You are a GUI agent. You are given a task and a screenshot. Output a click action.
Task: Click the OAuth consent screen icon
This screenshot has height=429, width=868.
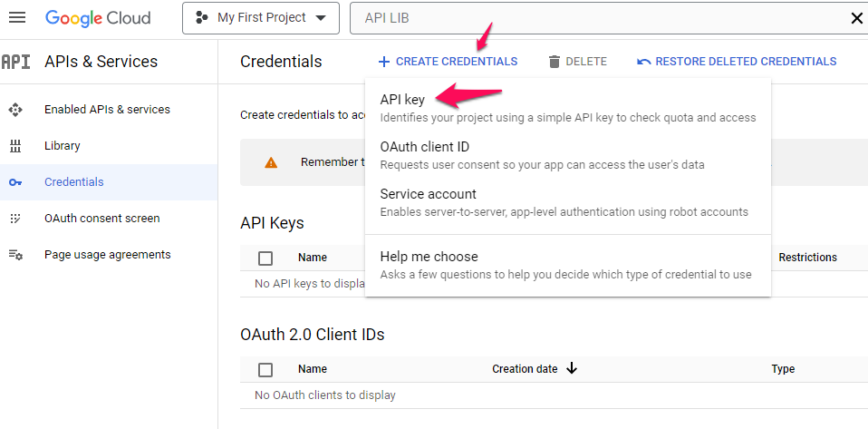pos(15,219)
